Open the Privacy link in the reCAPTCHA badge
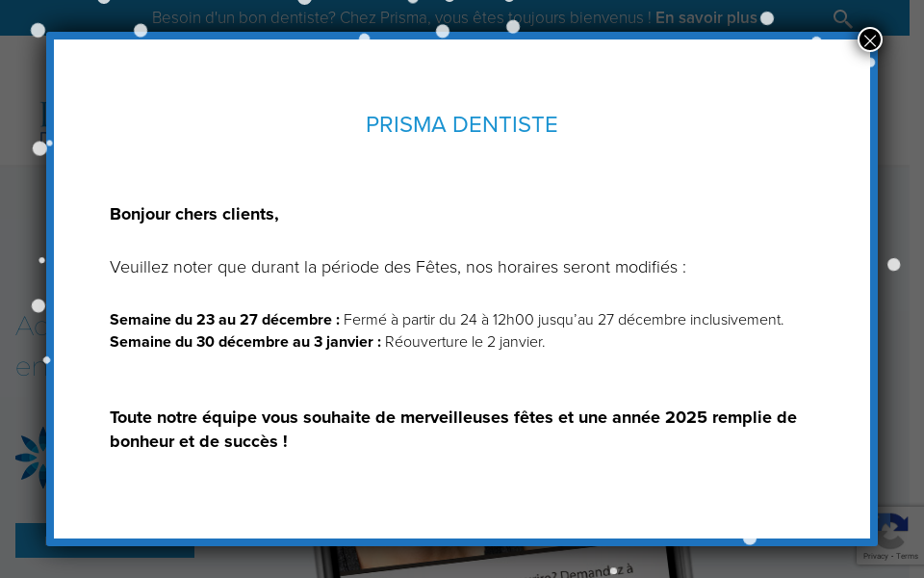The image size is (924, 578). click(878, 556)
